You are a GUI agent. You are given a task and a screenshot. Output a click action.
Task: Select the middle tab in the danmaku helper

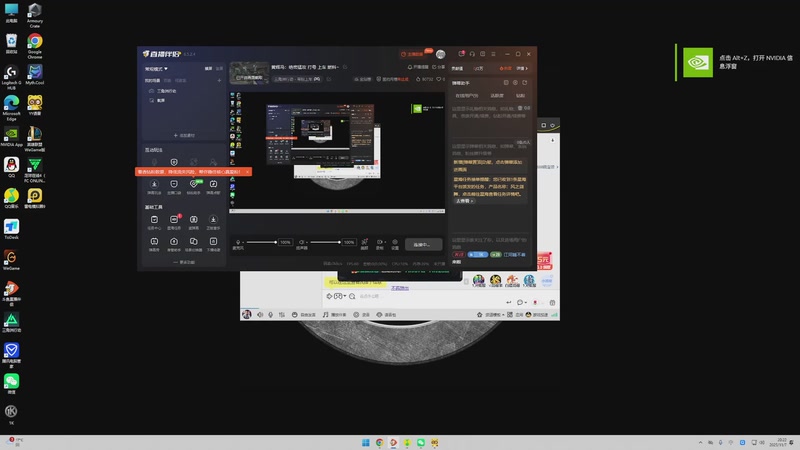pos(497,95)
